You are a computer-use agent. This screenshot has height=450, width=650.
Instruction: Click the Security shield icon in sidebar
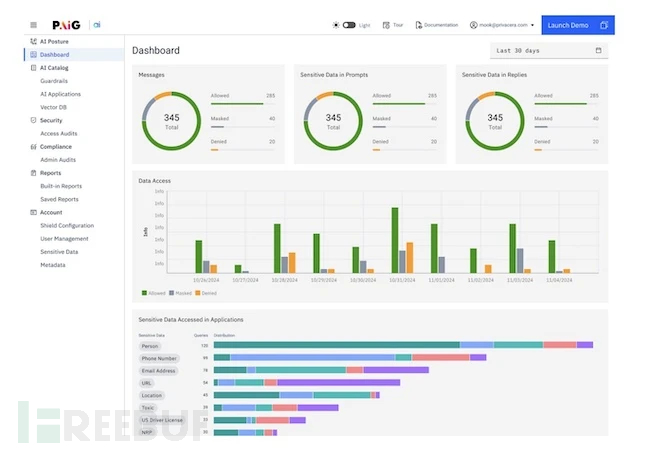point(32,120)
